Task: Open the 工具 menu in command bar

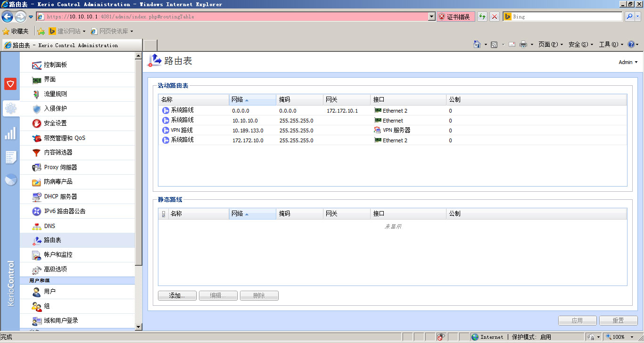Action: pos(611,45)
